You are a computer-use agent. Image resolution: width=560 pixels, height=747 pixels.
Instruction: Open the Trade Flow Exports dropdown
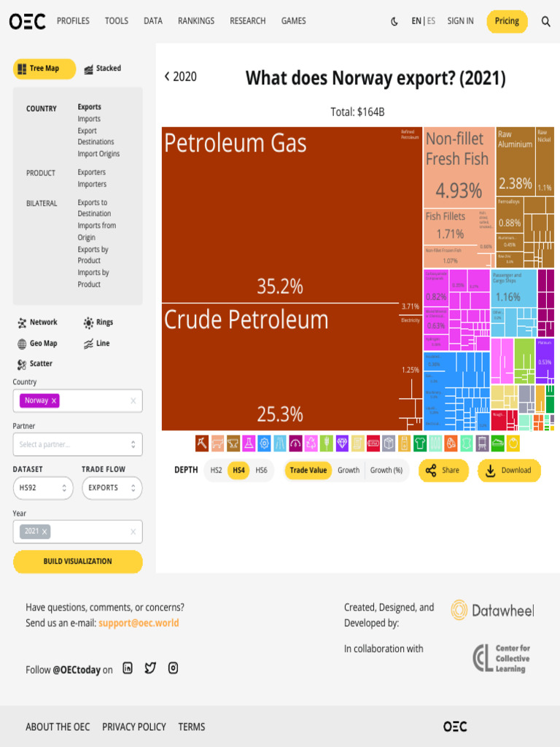111,488
